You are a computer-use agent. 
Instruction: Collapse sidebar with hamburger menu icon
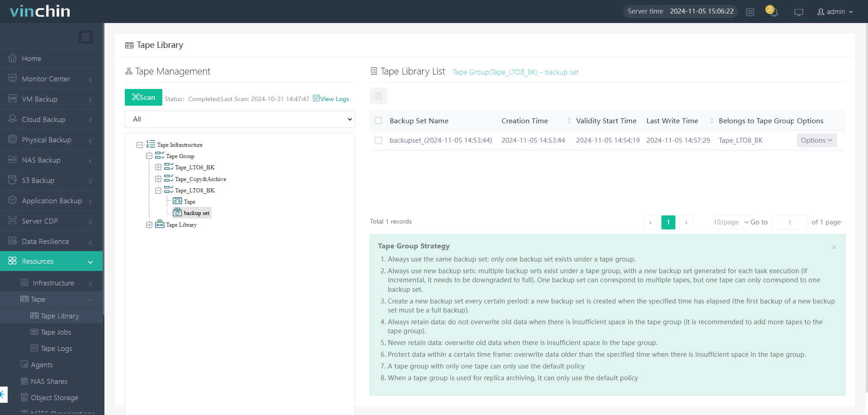[x=85, y=37]
